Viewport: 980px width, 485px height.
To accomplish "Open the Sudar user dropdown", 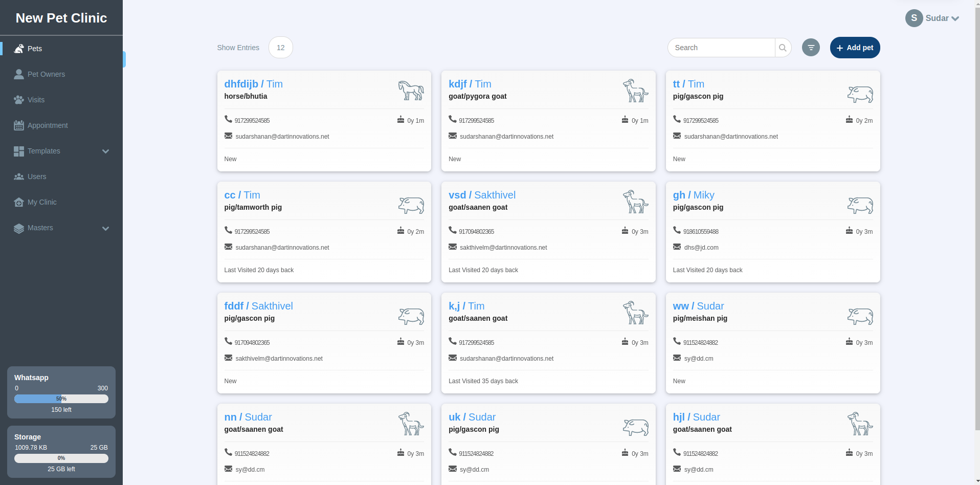I will 942,18.
